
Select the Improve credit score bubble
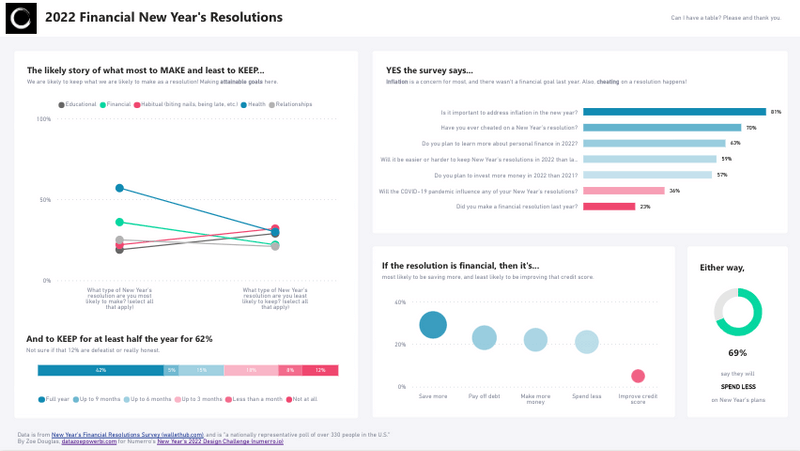(x=638, y=376)
